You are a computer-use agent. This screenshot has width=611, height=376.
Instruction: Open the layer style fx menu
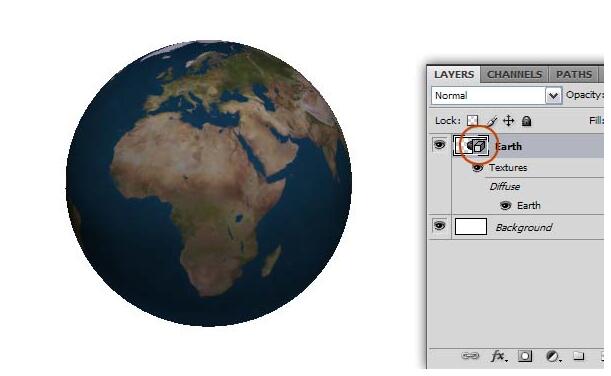(498, 356)
